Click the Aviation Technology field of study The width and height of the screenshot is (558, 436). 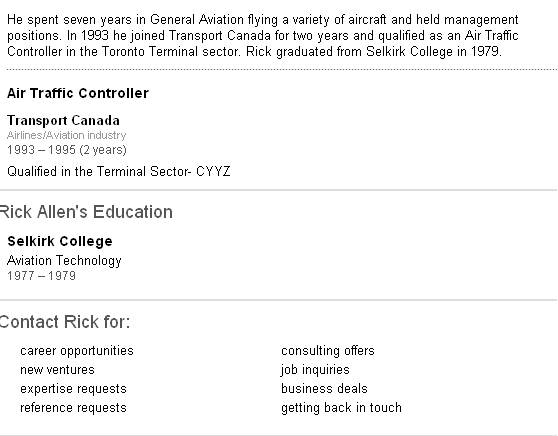click(x=64, y=261)
